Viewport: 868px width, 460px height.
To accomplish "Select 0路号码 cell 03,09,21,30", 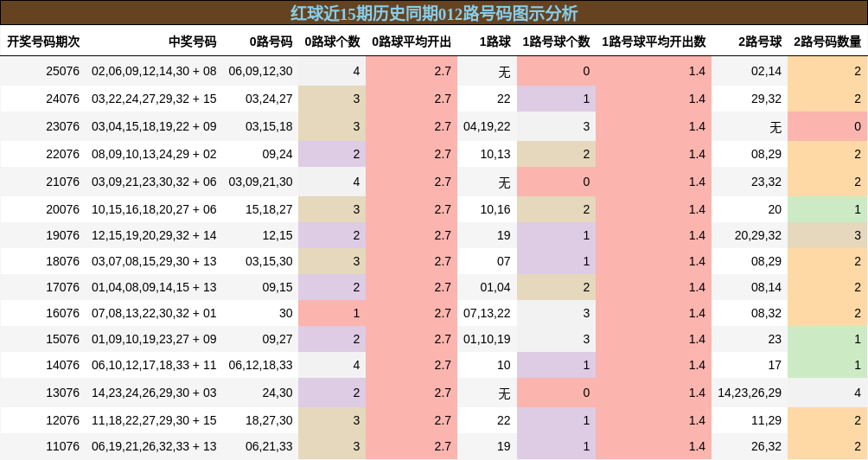I will tap(261, 182).
